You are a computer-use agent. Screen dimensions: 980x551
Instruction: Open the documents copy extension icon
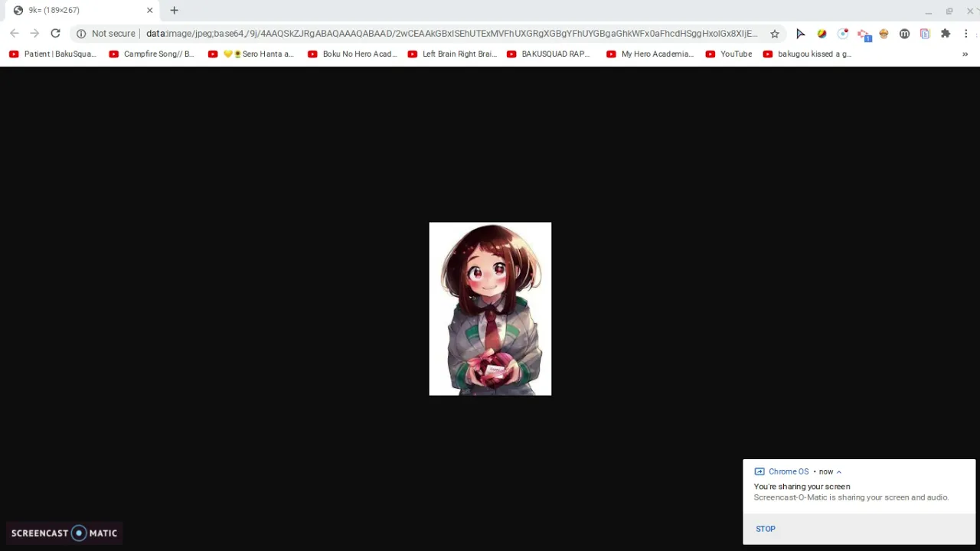925,34
